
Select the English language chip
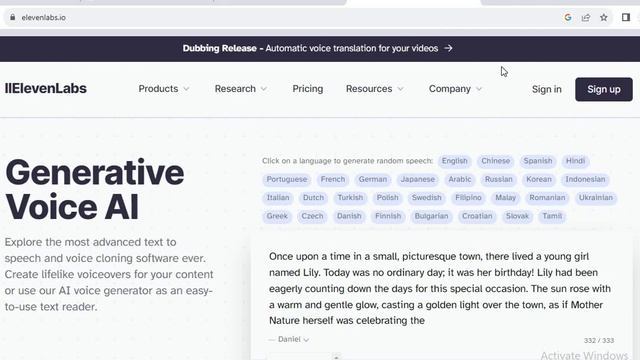point(455,161)
